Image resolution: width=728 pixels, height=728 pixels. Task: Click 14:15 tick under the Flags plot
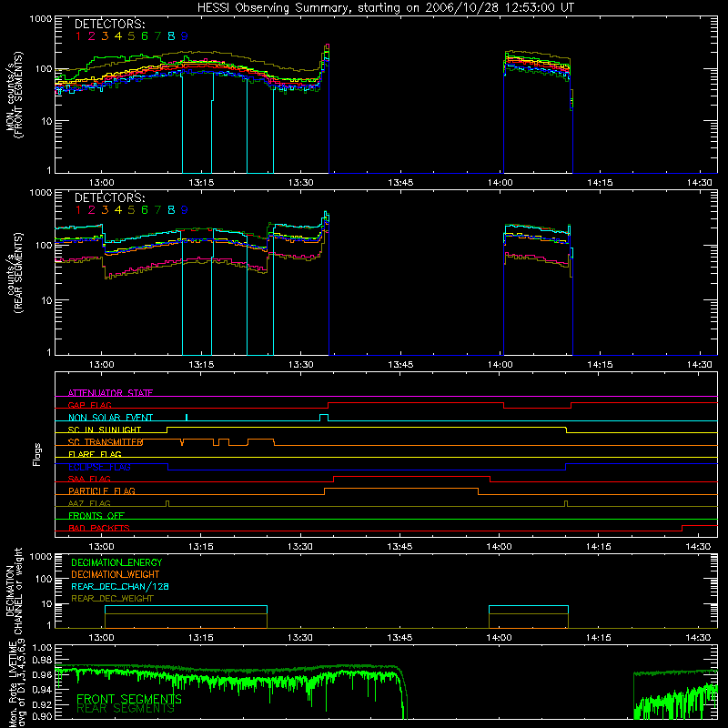[599, 547]
